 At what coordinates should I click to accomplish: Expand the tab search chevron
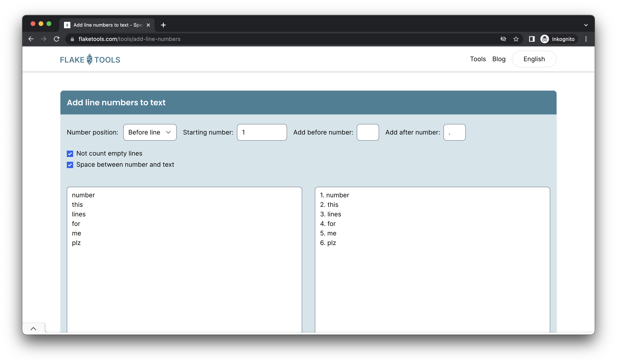pyautogui.click(x=586, y=25)
